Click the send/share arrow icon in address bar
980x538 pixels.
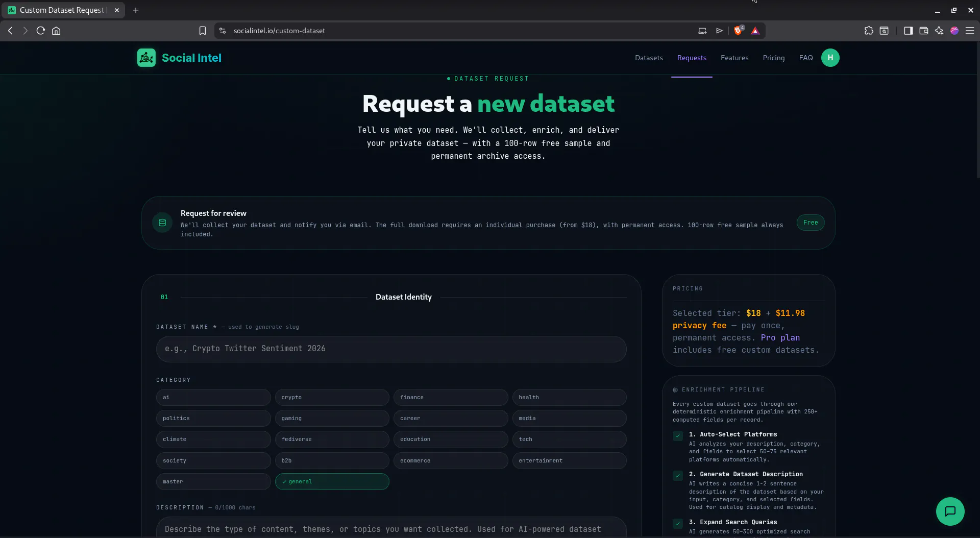(x=719, y=31)
